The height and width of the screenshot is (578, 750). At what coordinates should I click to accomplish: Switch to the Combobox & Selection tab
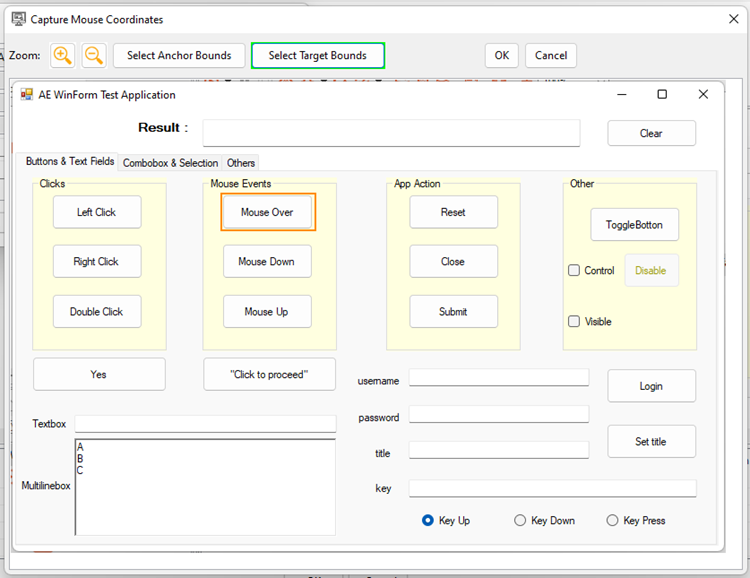click(170, 163)
